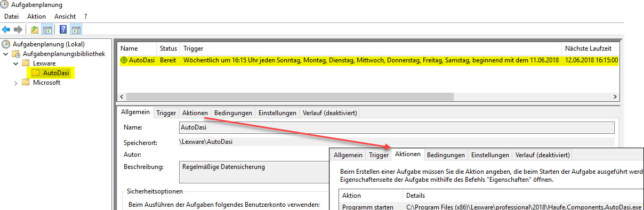Click the folder up toolbar icon
Image resolution: width=644 pixels, height=210 pixels.
[35, 29]
